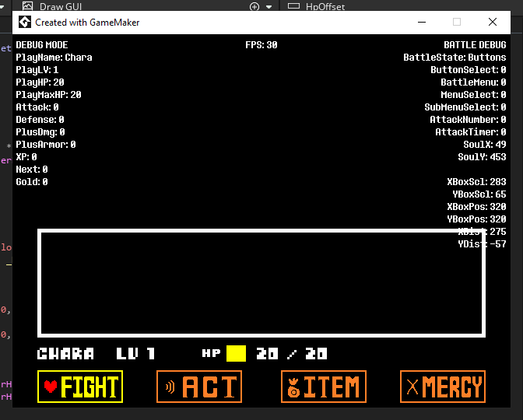The height and width of the screenshot is (420, 523).
Task: Click 'PlayLV: 1' debug line
Action: coord(37,70)
